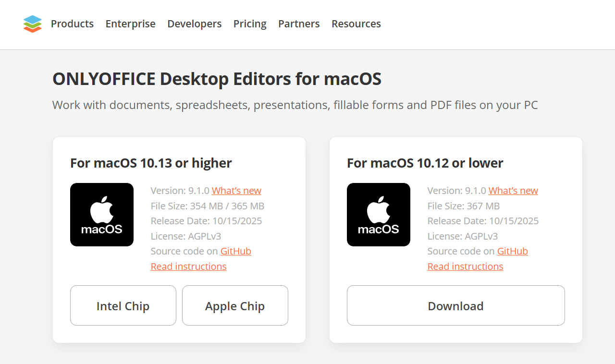Open What's new for the macOS 10.12 version
This screenshot has height=364, width=615.
coord(513,191)
